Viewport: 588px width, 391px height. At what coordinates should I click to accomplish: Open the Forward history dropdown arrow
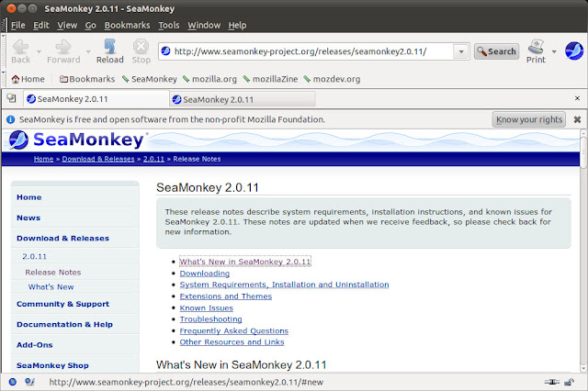pyautogui.click(x=88, y=51)
